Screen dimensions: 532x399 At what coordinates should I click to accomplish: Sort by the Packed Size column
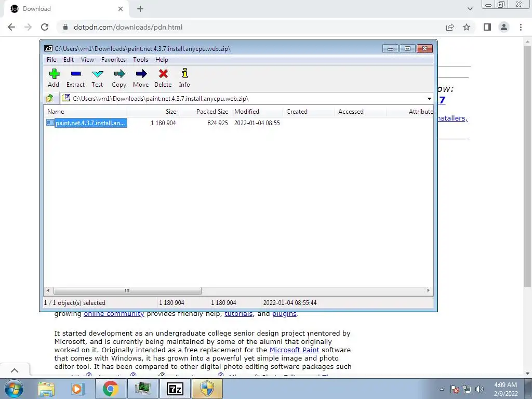pos(205,112)
